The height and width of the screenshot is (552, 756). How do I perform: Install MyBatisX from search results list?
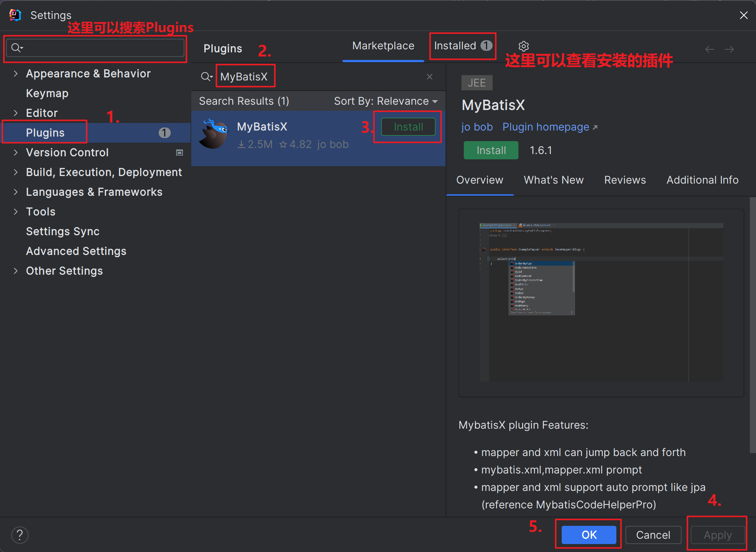(408, 127)
